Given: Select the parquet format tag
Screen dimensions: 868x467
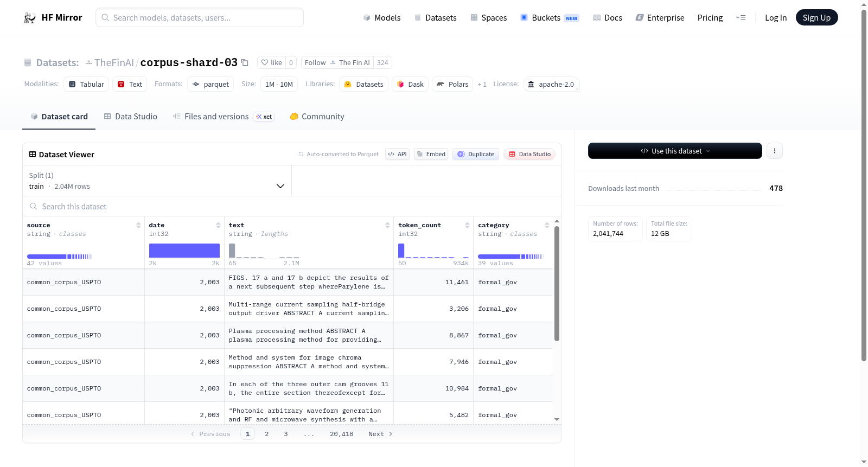Looking at the screenshot, I should point(210,84).
